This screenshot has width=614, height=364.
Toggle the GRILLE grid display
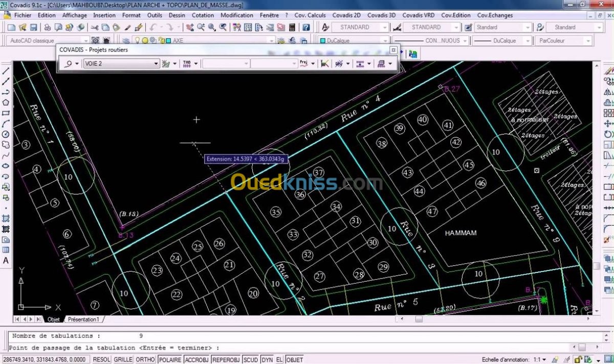pos(123,359)
